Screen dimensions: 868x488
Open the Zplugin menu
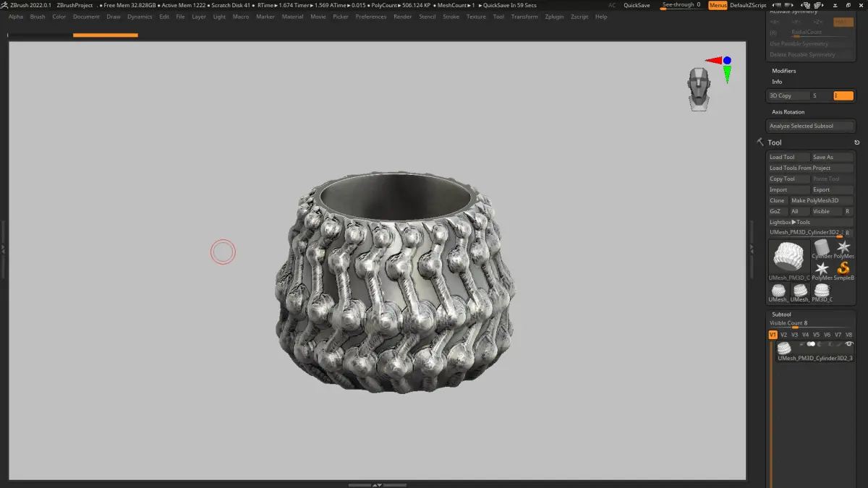coord(554,17)
